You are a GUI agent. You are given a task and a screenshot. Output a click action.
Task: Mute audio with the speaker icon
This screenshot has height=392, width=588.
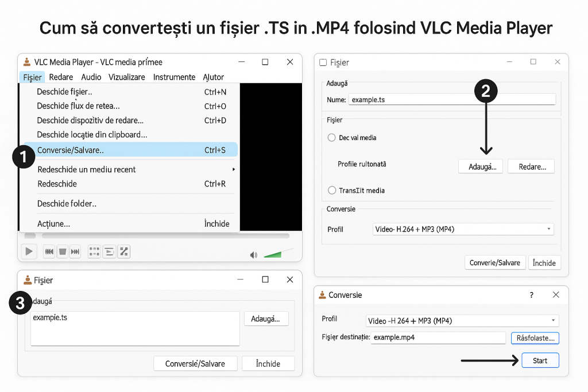click(253, 255)
